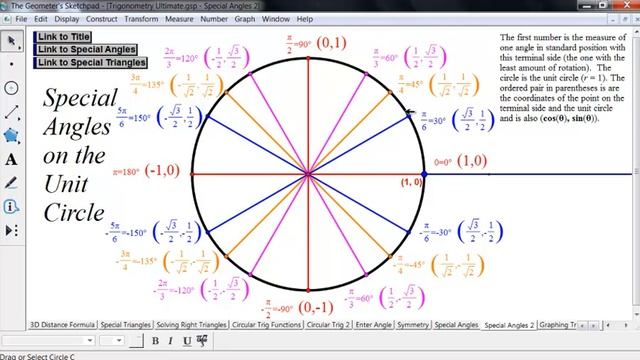Toggle Bold text formatting
The height and width of the screenshot is (360, 640).
click(155, 341)
